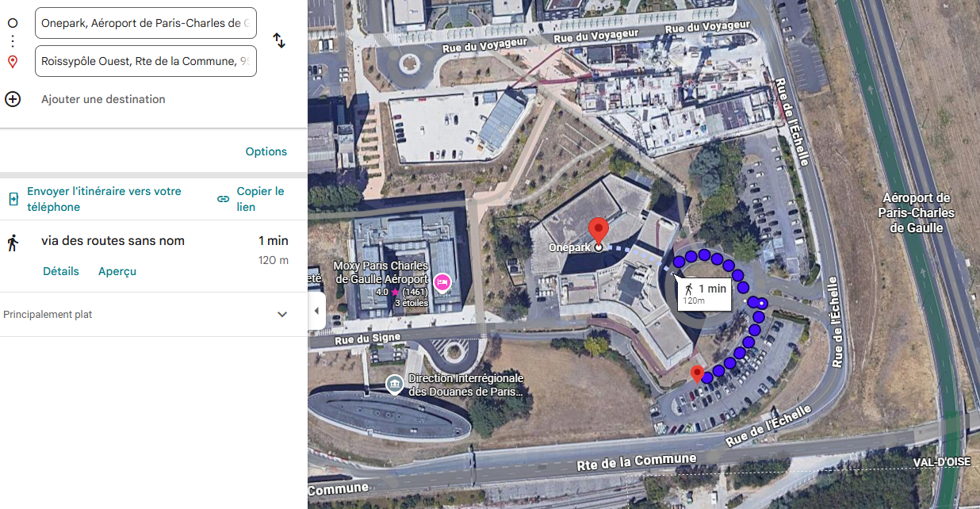Click the red destination pin near parking

(697, 374)
